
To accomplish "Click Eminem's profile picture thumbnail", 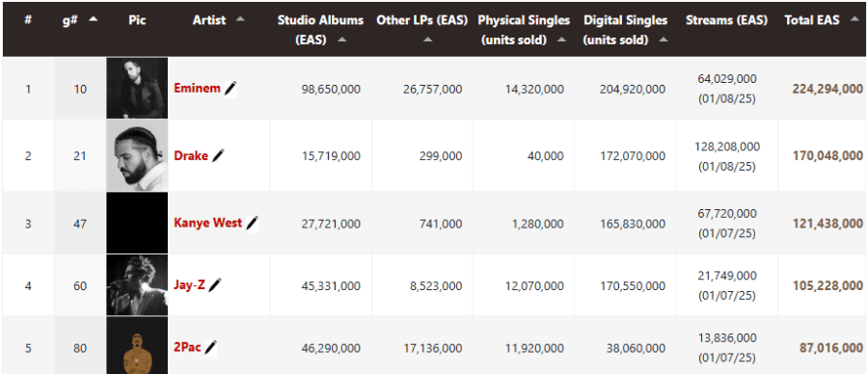I will (x=137, y=89).
